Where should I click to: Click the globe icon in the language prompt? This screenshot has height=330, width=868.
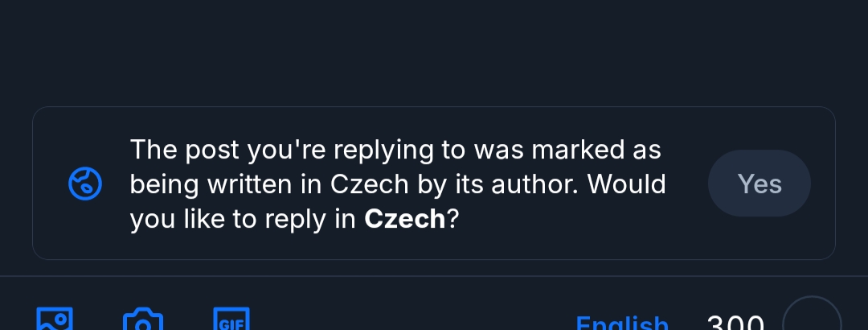(84, 184)
